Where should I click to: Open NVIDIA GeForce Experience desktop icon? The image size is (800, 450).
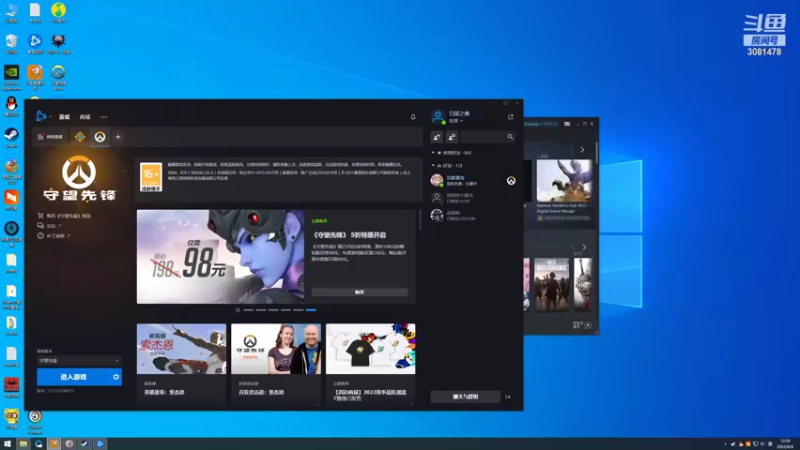(11, 77)
